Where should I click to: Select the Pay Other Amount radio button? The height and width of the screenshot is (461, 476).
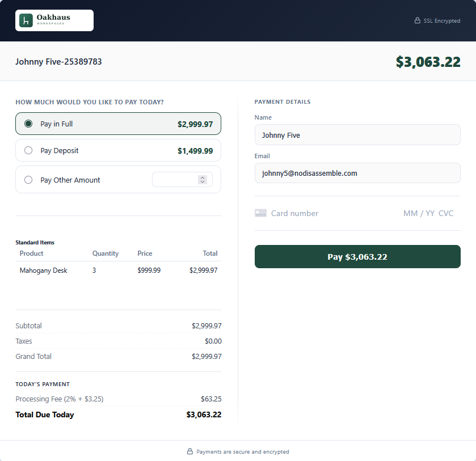[x=28, y=180]
